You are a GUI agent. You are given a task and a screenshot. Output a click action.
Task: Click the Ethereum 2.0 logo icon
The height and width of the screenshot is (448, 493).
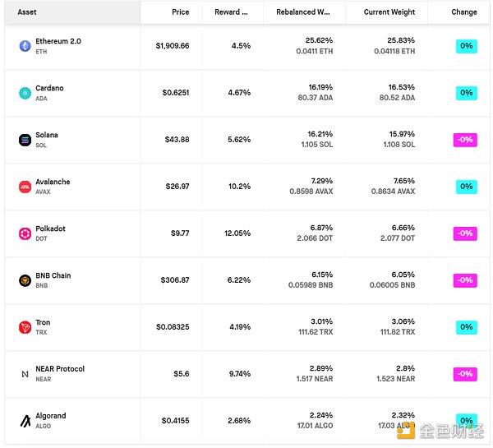point(25,46)
